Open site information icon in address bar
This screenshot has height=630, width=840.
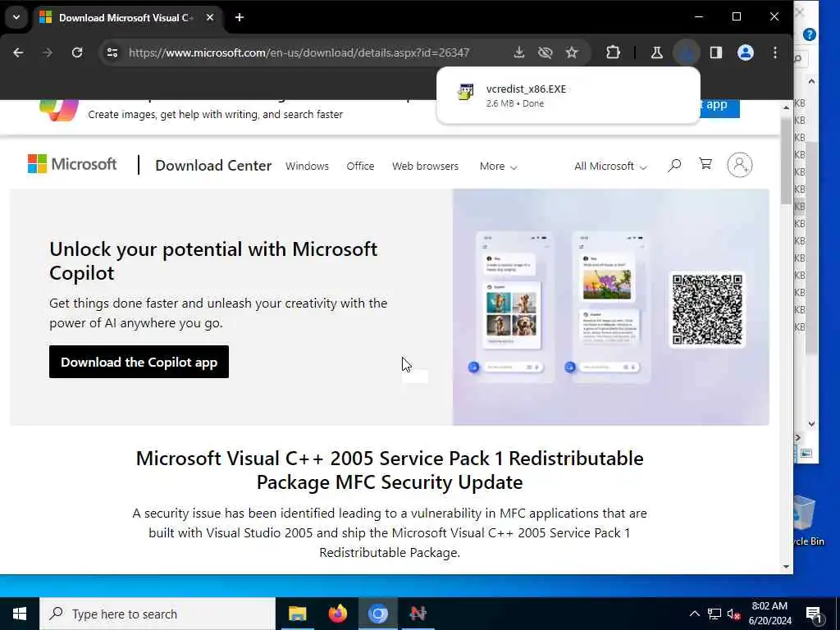pos(112,52)
